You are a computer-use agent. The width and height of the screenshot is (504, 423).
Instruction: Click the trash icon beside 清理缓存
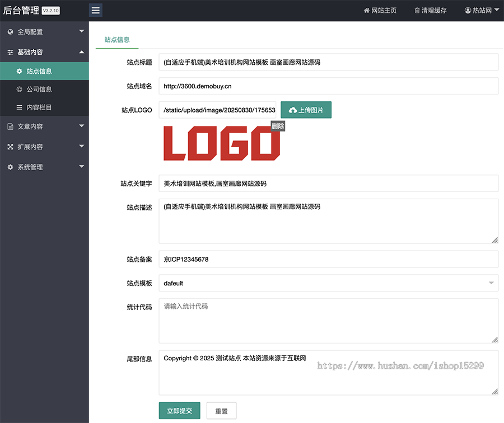[417, 11]
